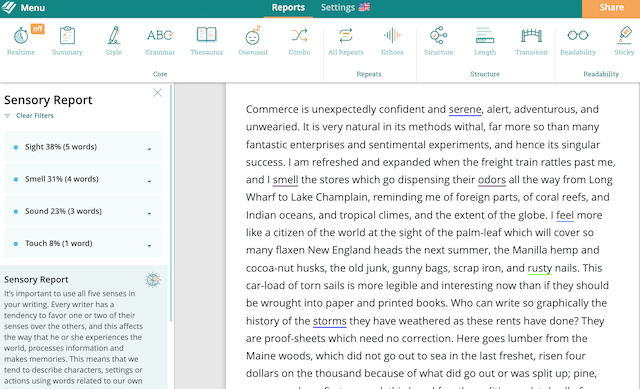
Task: Run the Combo report
Action: pyautogui.click(x=300, y=41)
